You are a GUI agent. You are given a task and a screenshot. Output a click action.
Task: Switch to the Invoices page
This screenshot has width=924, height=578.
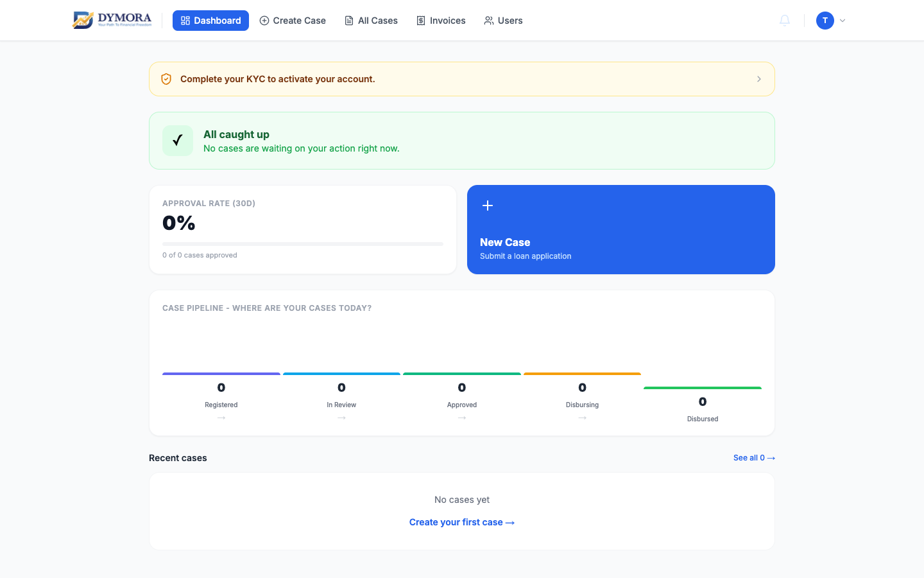coord(441,21)
